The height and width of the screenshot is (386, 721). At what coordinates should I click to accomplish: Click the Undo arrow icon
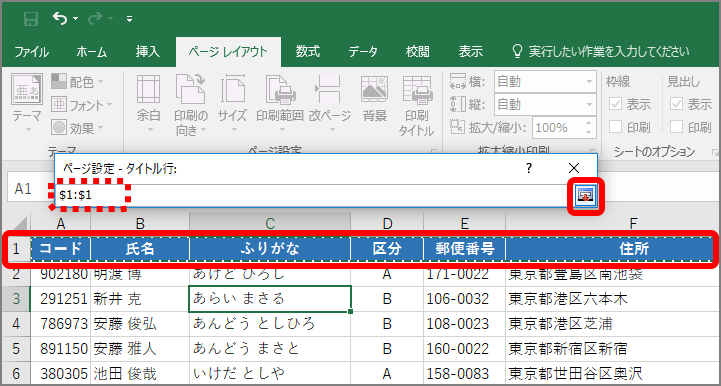click(60, 18)
